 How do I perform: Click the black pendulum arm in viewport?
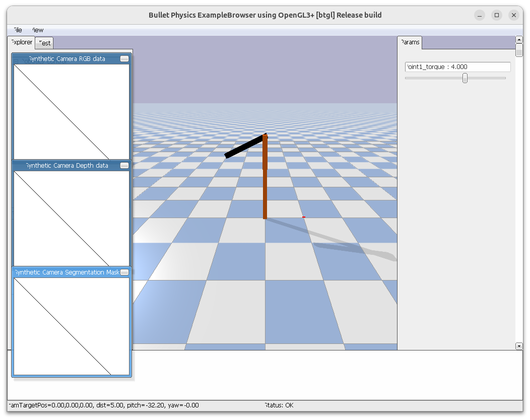point(245,147)
